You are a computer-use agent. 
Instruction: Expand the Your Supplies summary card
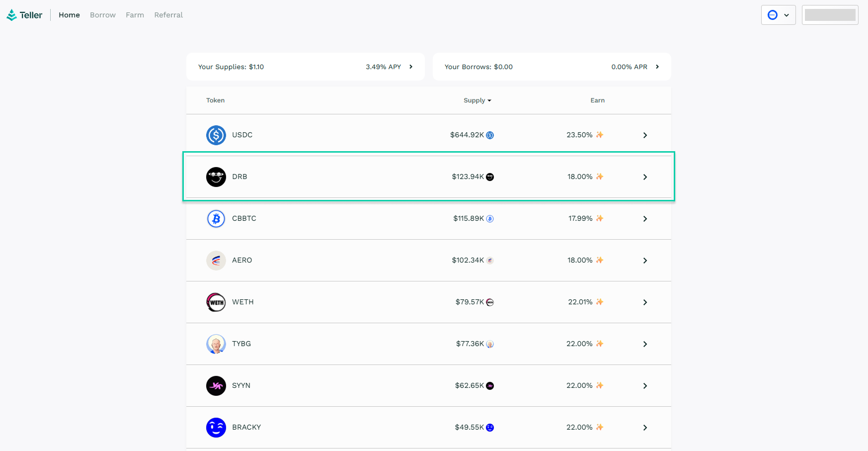[x=410, y=67]
